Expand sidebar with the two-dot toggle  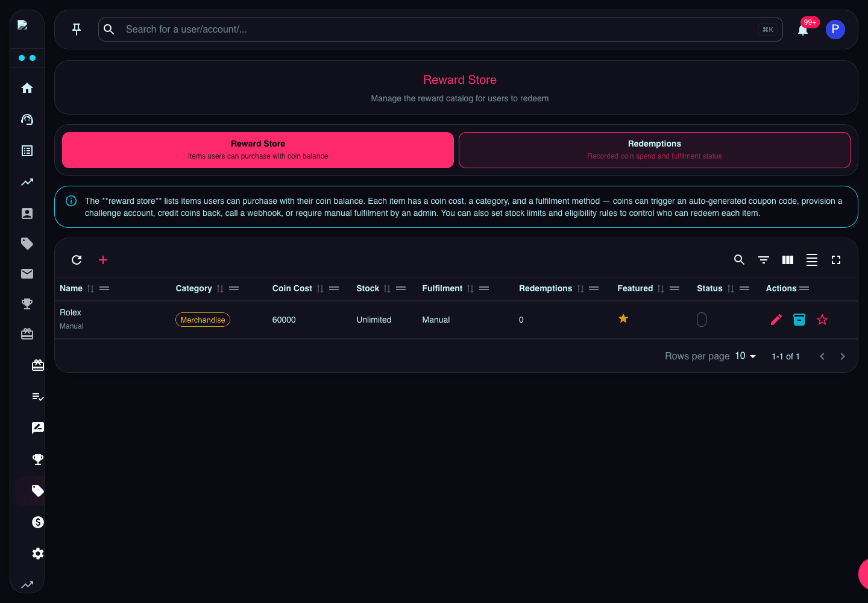click(27, 58)
